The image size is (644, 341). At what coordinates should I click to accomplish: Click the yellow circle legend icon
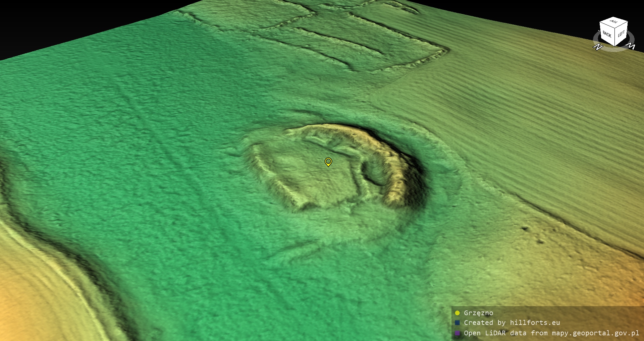[457, 313]
